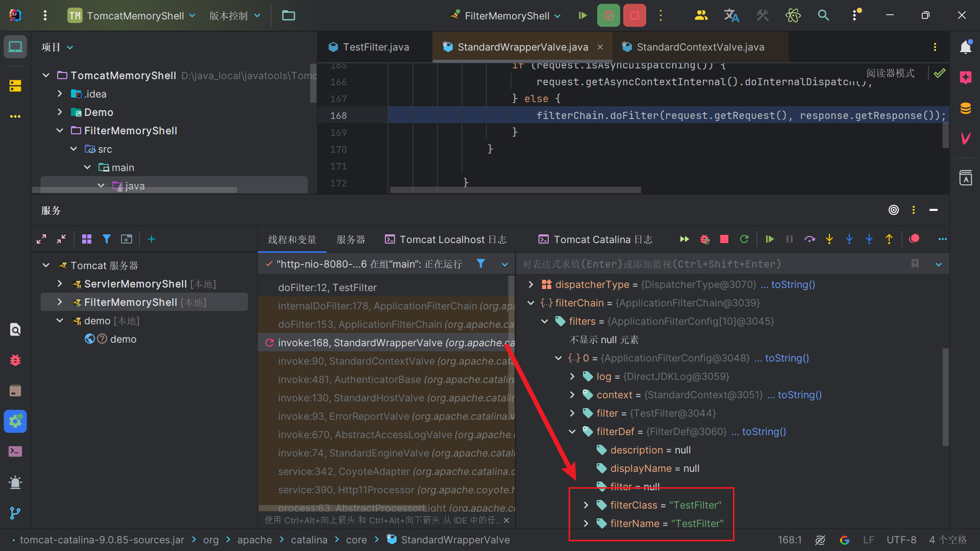Open the Git branch tool window
This screenshot has width=980, height=551.
pos(15,513)
